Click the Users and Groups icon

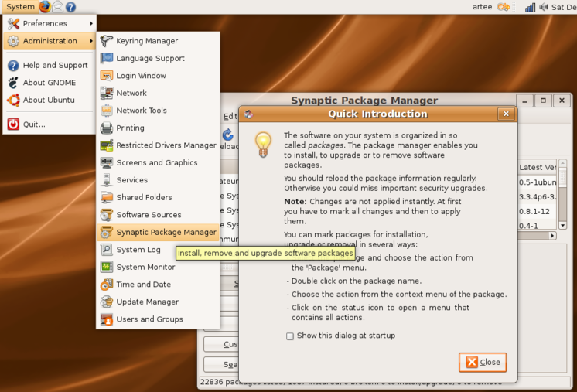coord(106,319)
